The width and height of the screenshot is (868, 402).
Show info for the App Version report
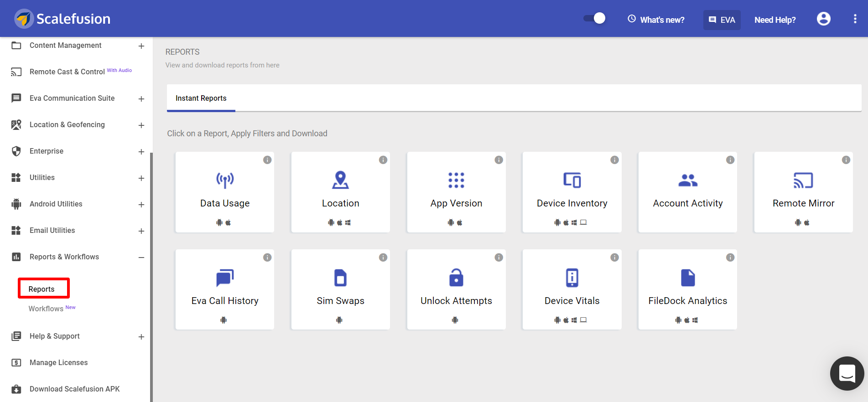point(499,160)
